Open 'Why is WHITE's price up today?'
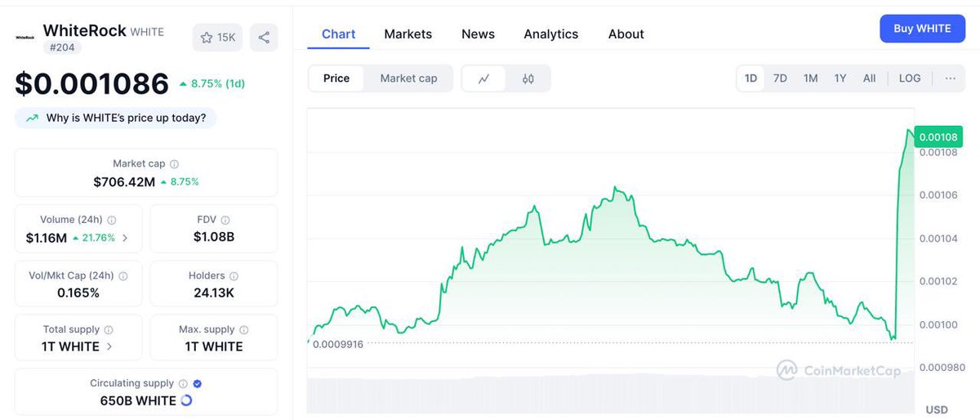The image size is (980, 420). click(116, 118)
